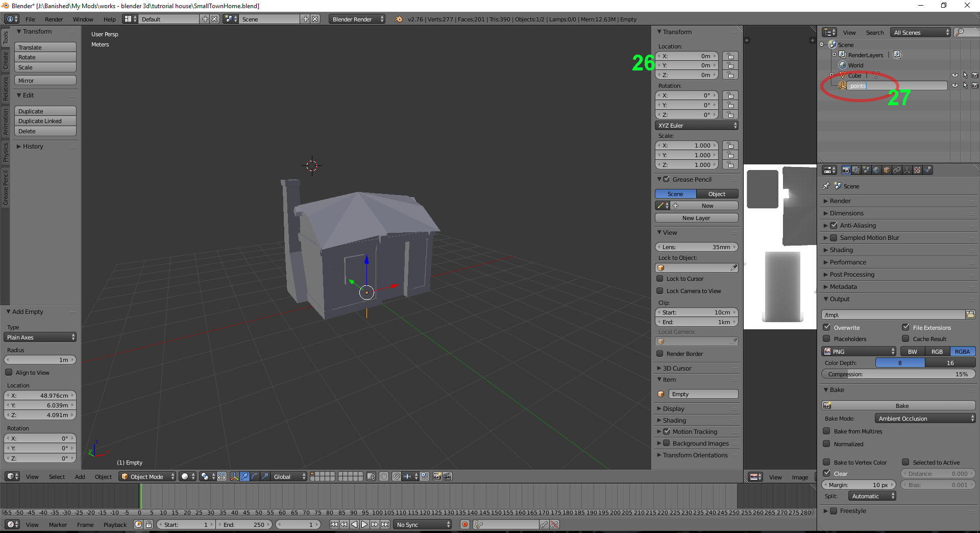Click the outliner search magnifier icon
This screenshot has width=980, height=533.
pyautogui.click(x=960, y=32)
